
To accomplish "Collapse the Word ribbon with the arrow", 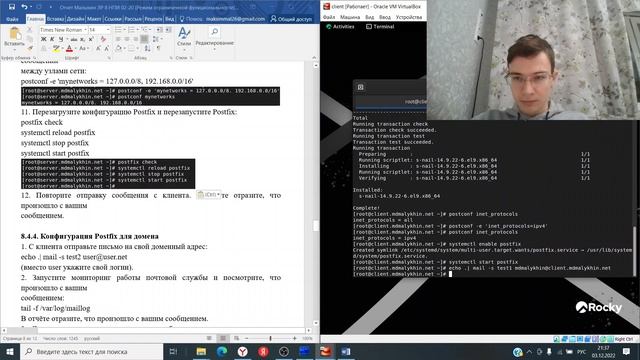I will [314, 58].
